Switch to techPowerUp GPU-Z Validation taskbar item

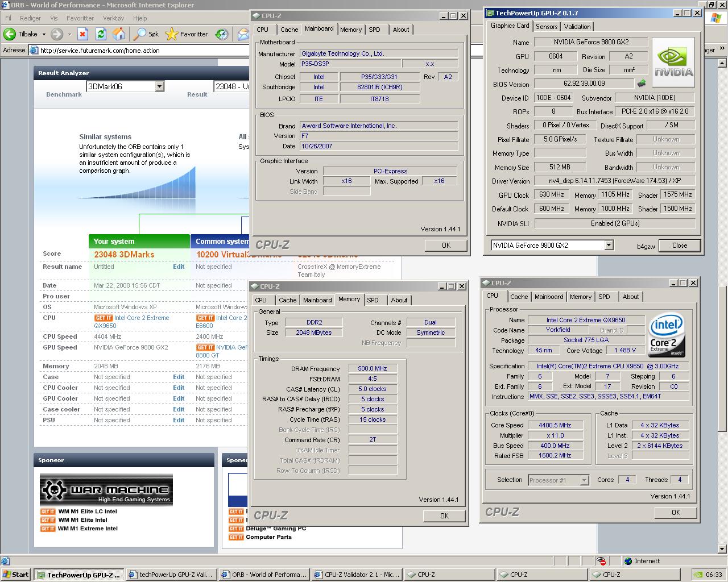click(x=171, y=575)
